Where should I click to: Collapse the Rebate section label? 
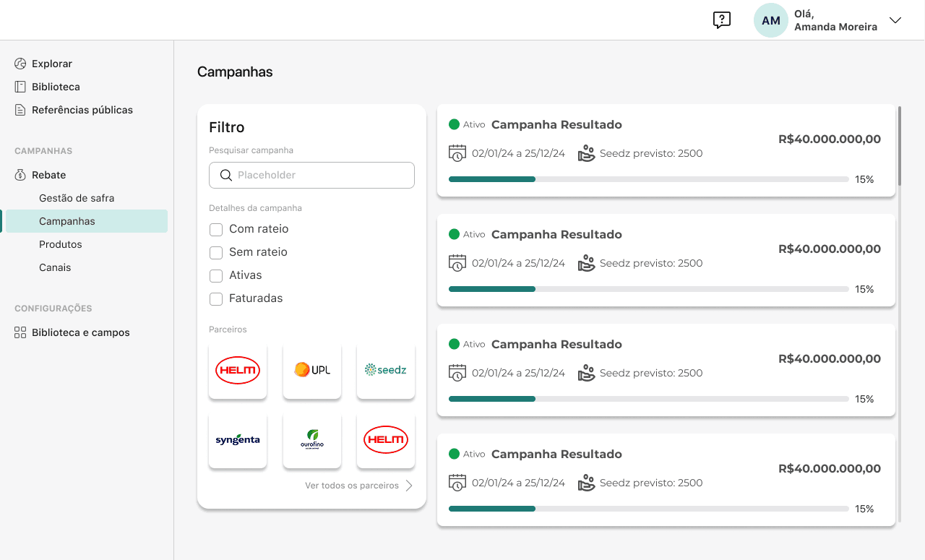49,175
